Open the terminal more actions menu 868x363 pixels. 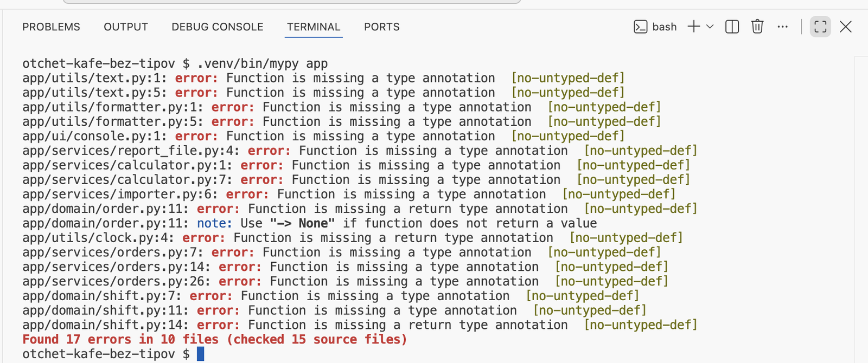coord(782,27)
